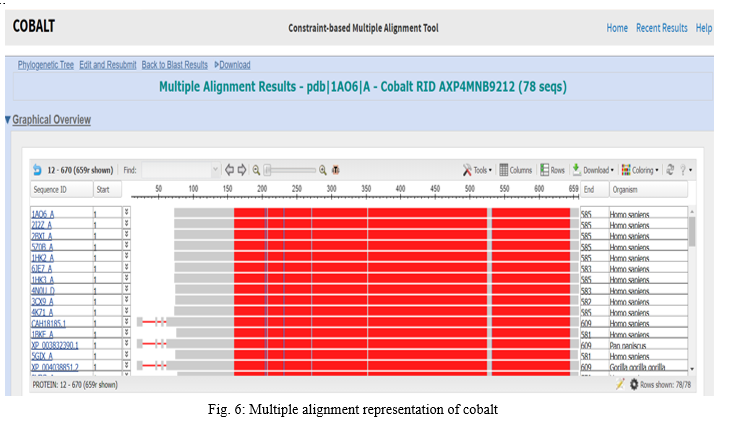
Task: Open the Tools dropdown menu
Action: click(478, 170)
